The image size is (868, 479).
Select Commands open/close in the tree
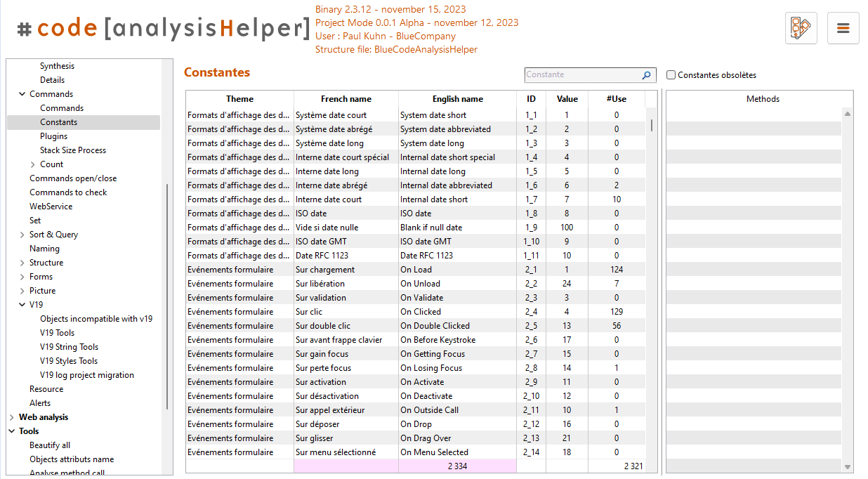[73, 178]
